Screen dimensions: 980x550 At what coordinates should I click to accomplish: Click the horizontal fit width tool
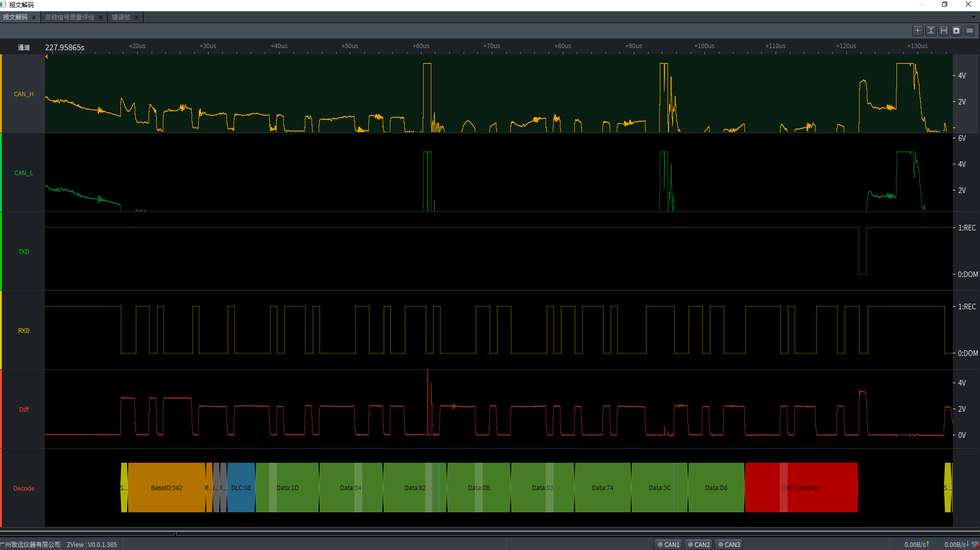(944, 31)
